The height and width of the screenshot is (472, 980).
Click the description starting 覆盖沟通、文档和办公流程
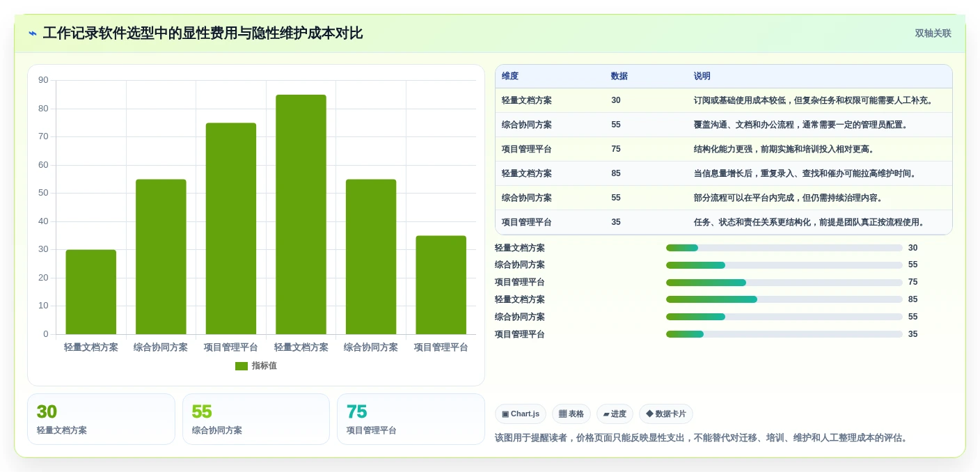(x=802, y=125)
